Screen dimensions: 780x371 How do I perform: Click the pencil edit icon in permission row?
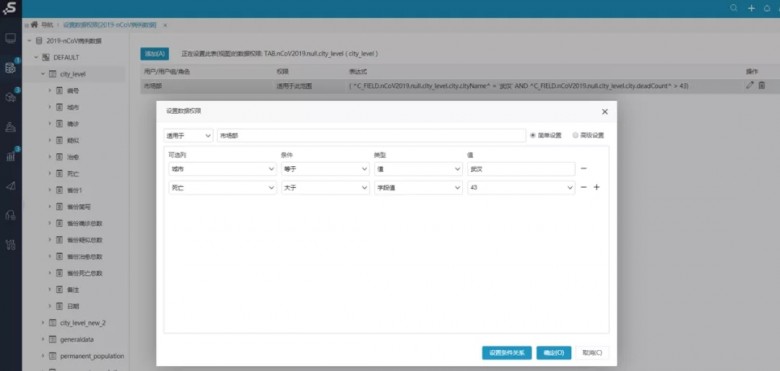pos(750,86)
